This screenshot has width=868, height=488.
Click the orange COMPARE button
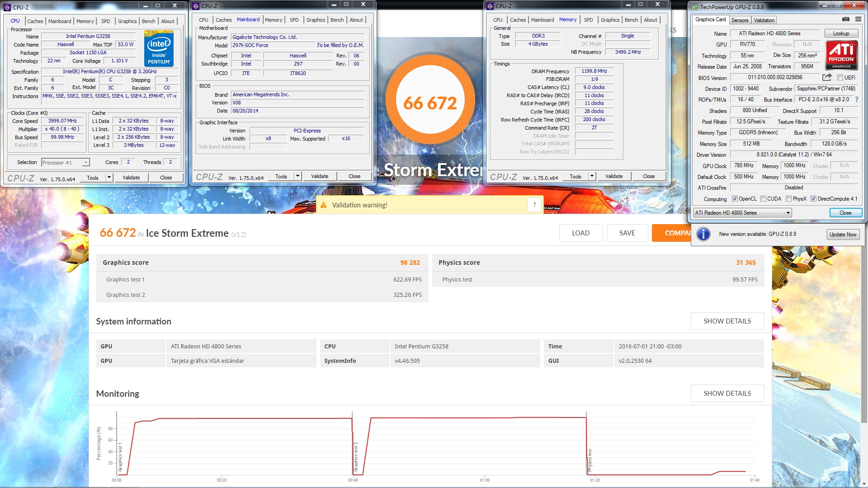coord(671,233)
